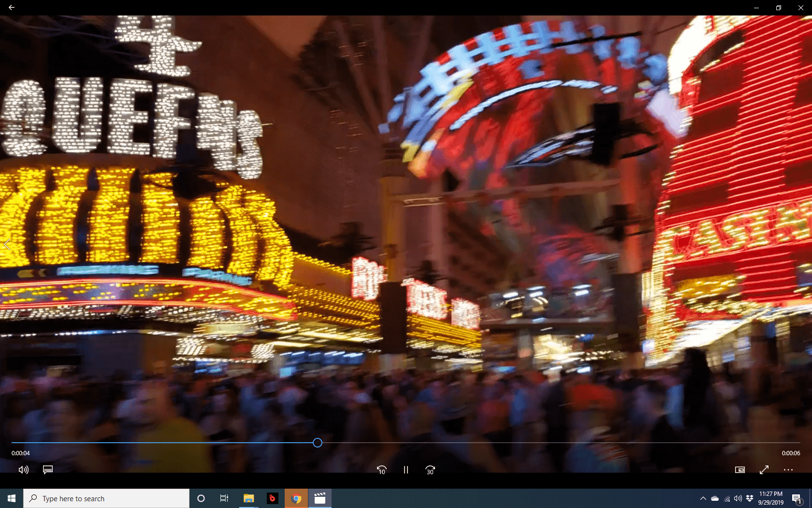Open the system volume tray icon
The height and width of the screenshot is (508, 812).
pyautogui.click(x=738, y=498)
